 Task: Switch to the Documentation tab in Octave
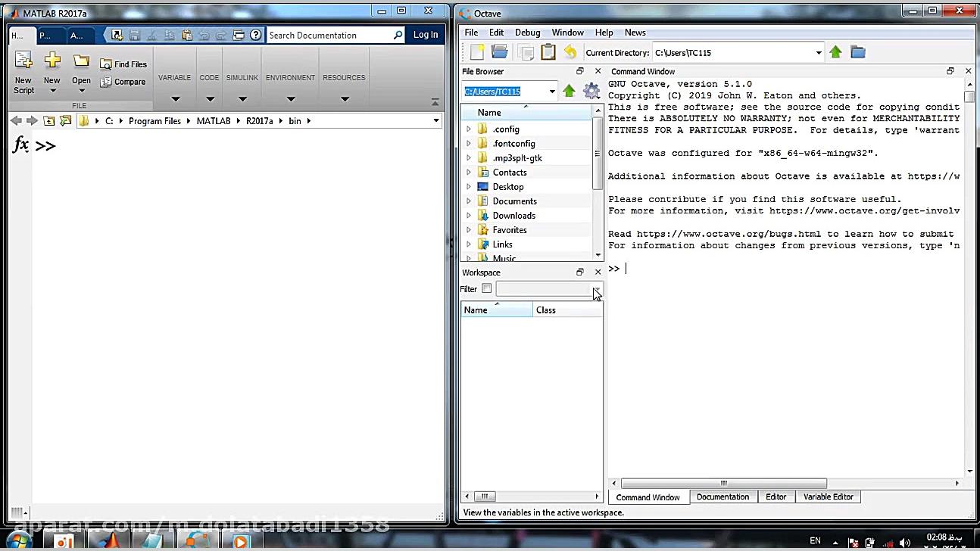click(x=723, y=497)
